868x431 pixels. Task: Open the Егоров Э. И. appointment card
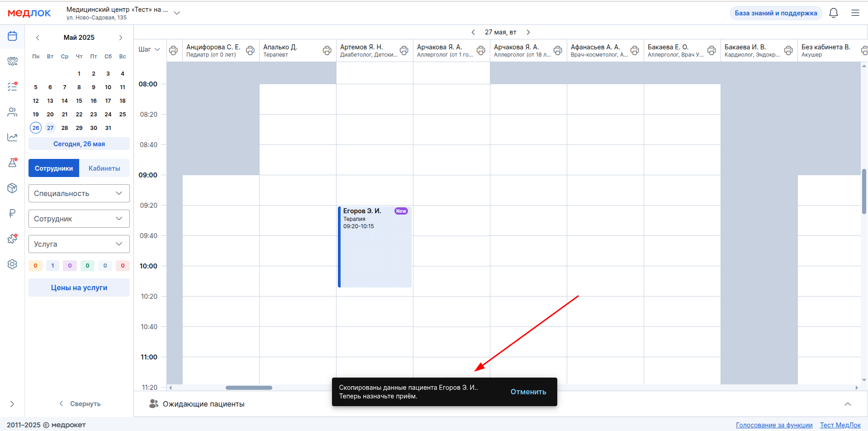coord(375,247)
